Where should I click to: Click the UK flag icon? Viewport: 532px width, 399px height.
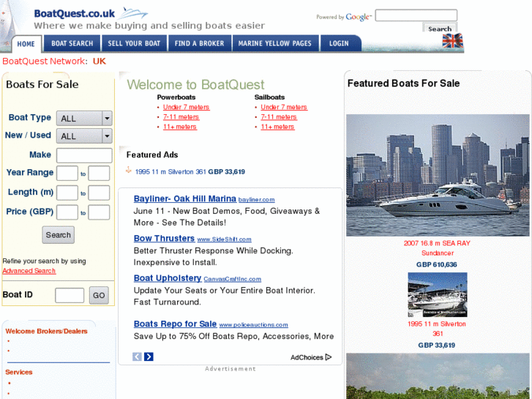[x=453, y=40]
